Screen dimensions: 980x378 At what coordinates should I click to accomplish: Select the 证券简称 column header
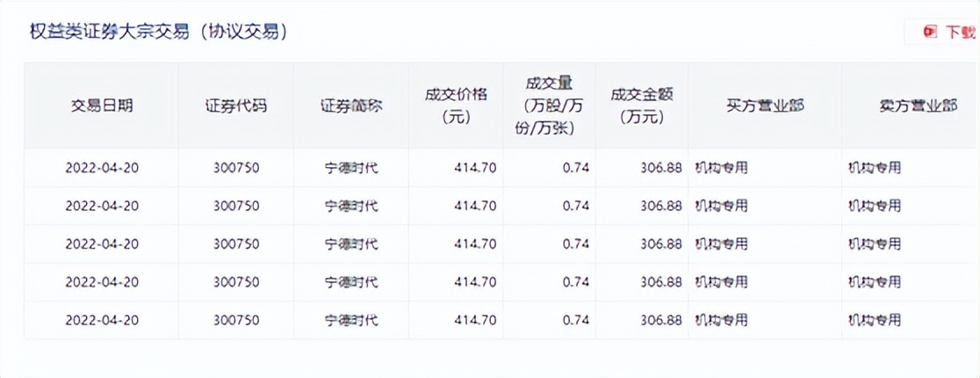click(x=351, y=105)
